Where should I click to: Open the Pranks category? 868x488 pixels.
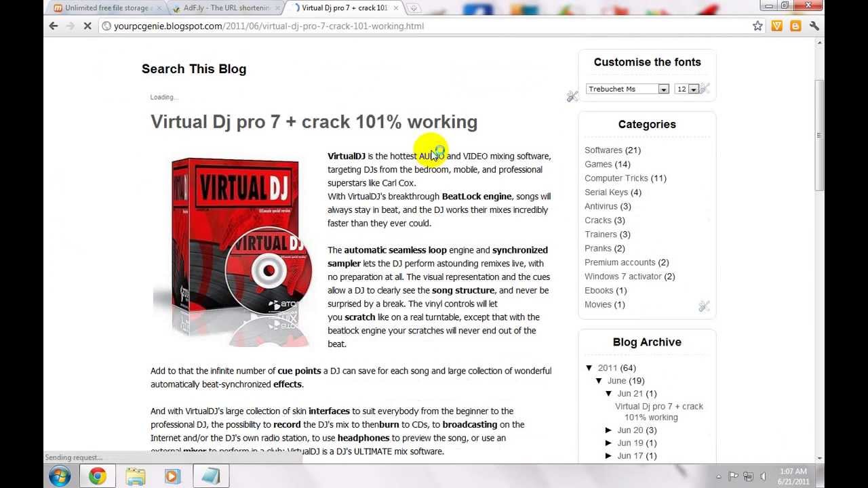click(598, 248)
